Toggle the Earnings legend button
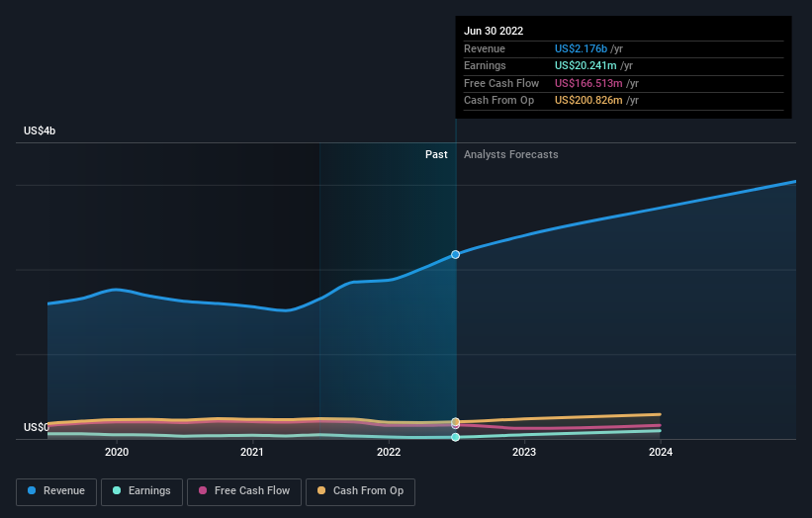 [141, 491]
